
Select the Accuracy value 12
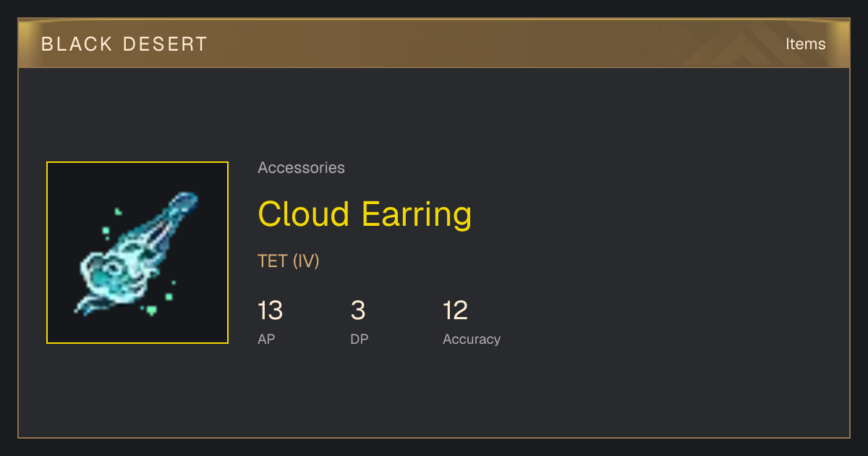pos(456,311)
